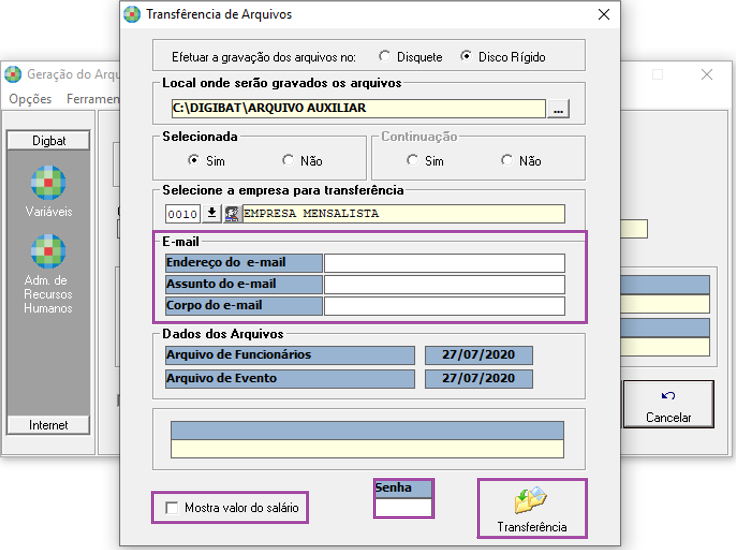Enable Mostra valor do salário checkbox

pyautogui.click(x=172, y=508)
